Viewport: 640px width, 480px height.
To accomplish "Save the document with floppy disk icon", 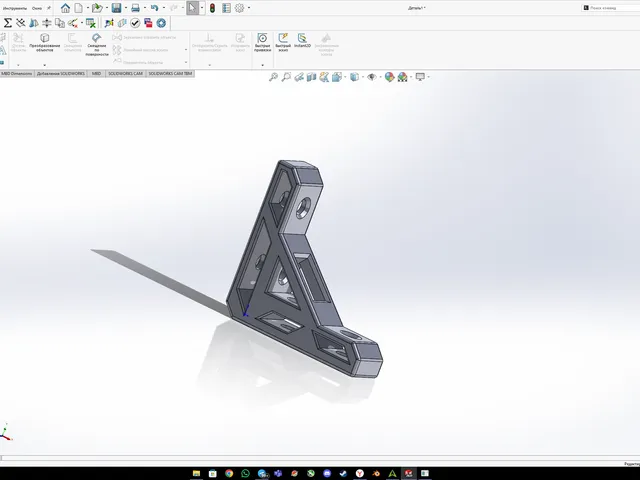I will [116, 8].
